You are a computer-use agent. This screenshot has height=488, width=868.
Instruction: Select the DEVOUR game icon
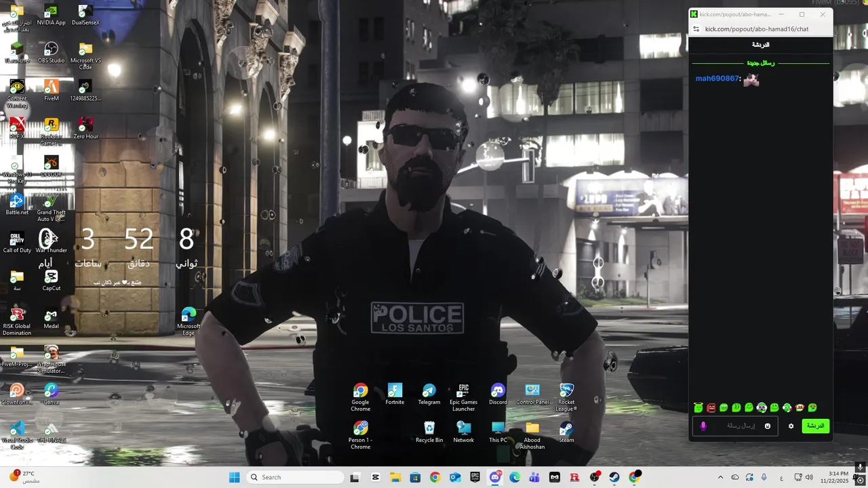[x=51, y=167]
